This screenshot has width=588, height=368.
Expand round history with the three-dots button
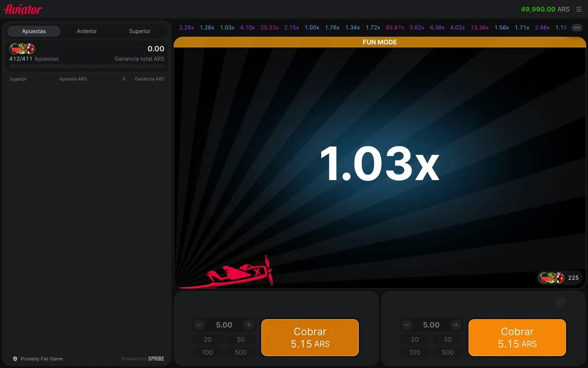point(577,27)
